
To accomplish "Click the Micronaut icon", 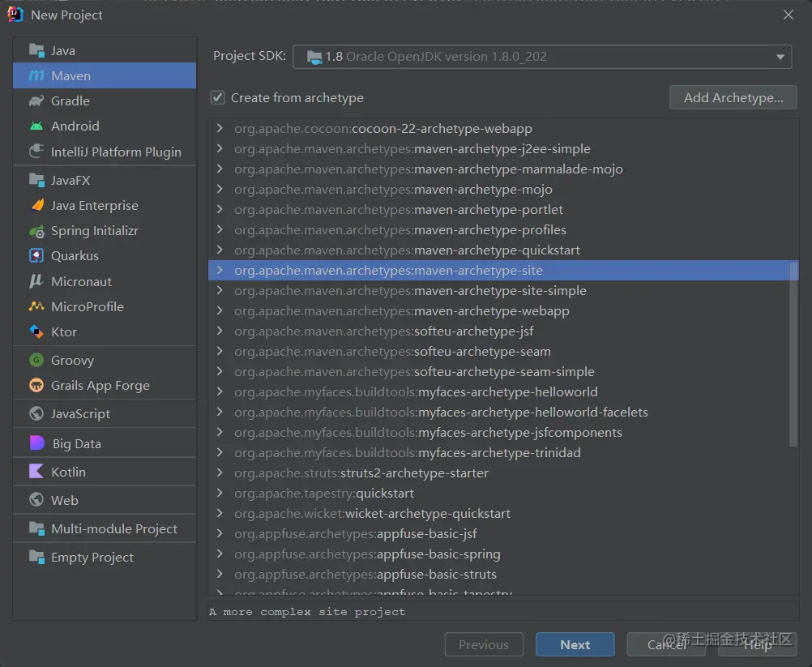I will point(36,281).
